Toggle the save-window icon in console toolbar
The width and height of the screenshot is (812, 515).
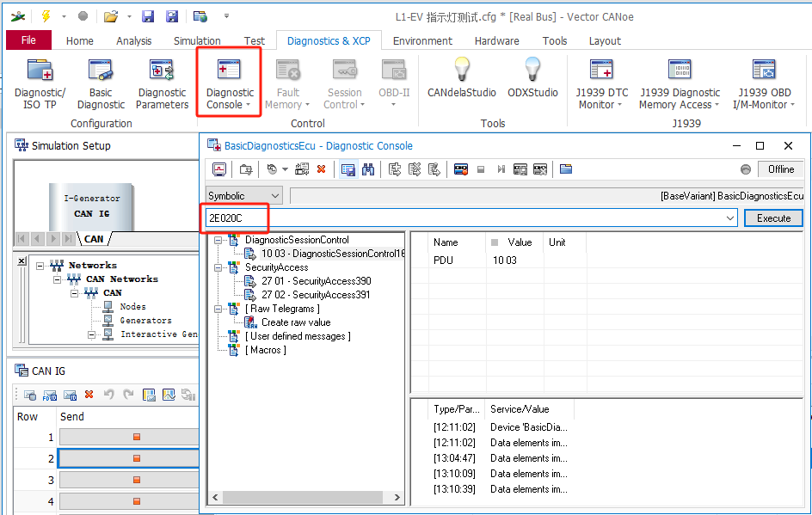pos(348,169)
